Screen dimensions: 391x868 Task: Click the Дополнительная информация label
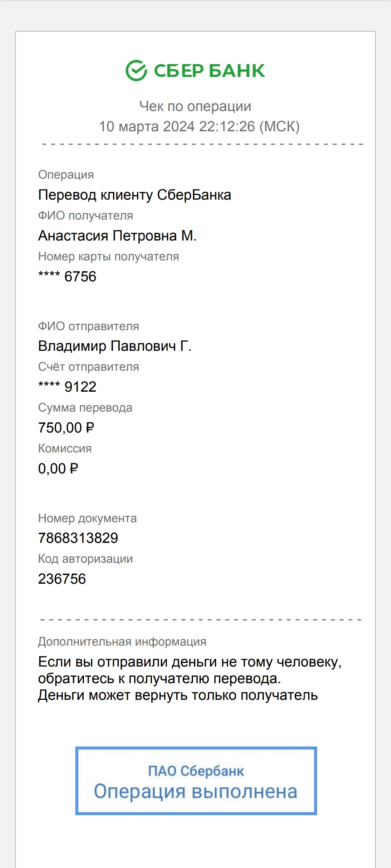tap(122, 642)
